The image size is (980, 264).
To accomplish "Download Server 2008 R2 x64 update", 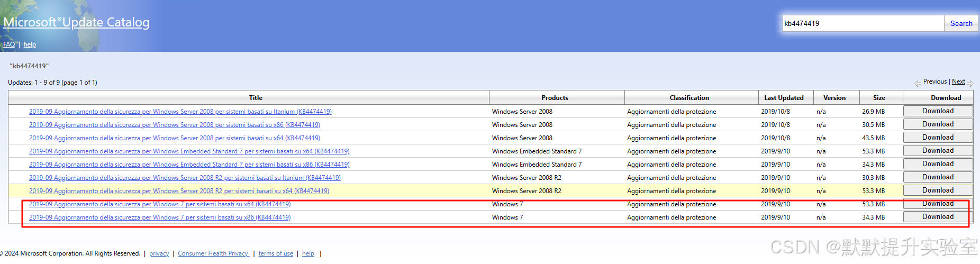I will click(938, 190).
